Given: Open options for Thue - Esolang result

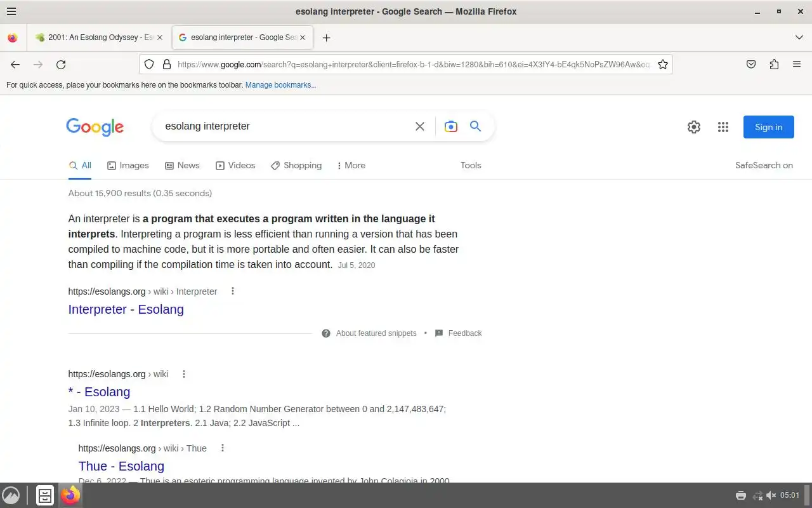Looking at the screenshot, I should 223,448.
